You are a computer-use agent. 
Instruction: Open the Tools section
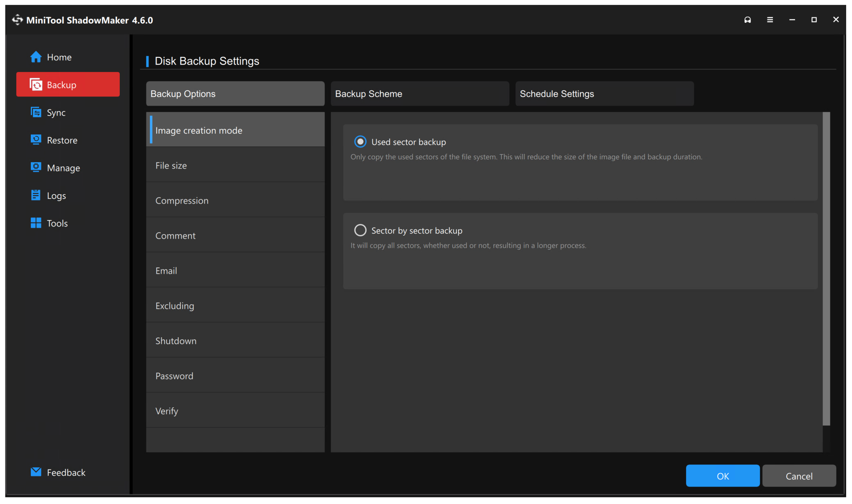click(x=57, y=223)
